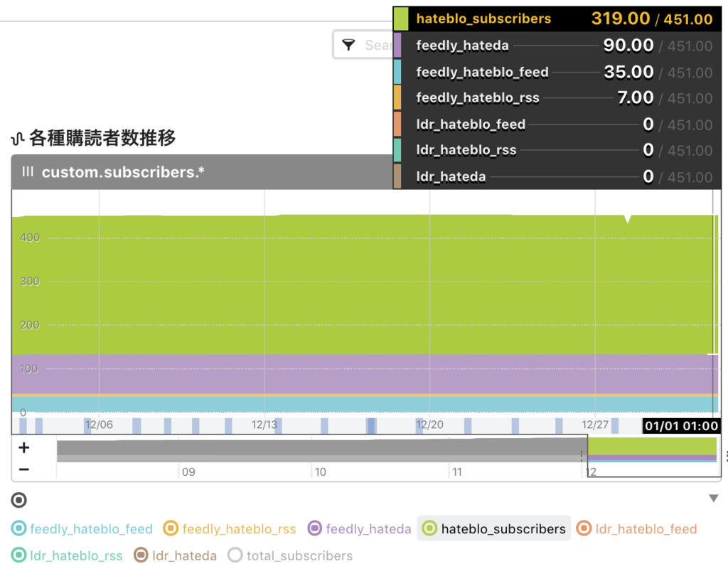Click blue swatch of feedly_hateblo_feed in tooltip

pyautogui.click(x=397, y=72)
